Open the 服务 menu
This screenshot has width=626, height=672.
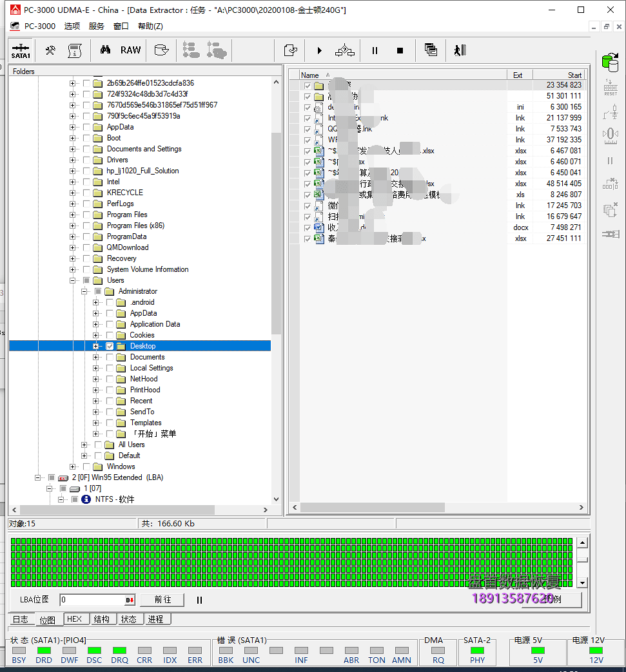point(97,26)
